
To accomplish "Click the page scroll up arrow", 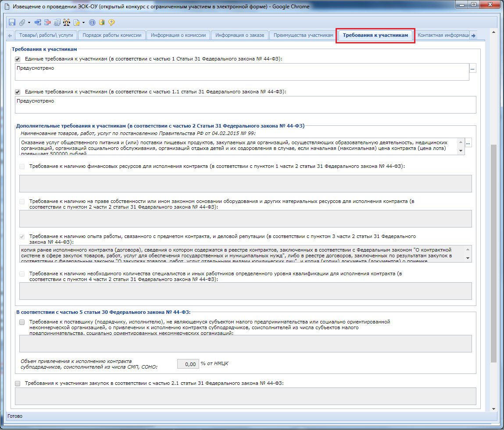I will [x=494, y=32].
